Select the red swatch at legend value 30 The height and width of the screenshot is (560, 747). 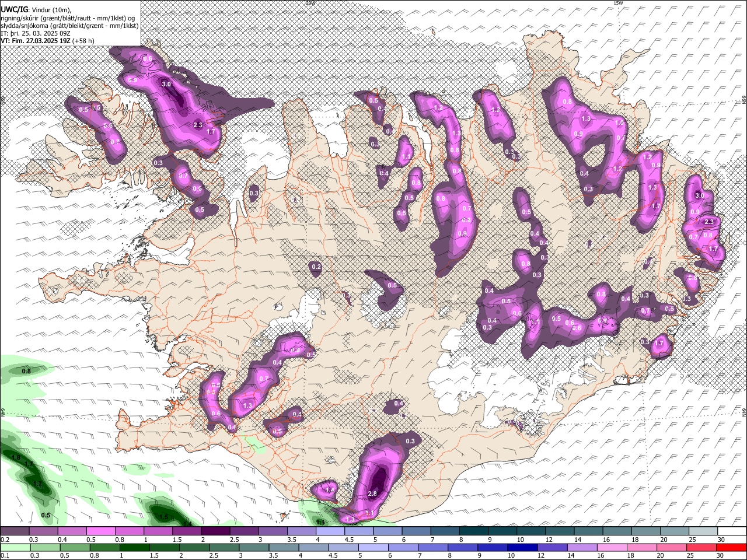click(731, 547)
